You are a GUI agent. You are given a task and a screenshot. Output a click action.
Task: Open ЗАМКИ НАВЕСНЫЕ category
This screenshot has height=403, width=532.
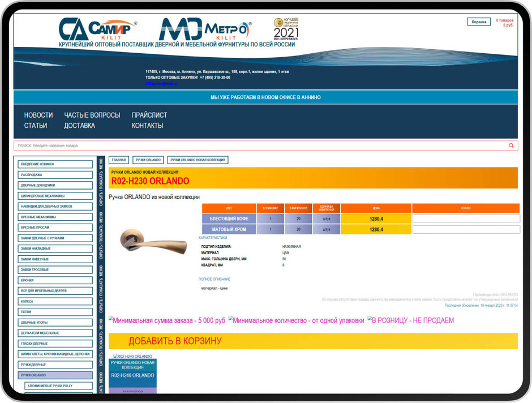pos(55,259)
